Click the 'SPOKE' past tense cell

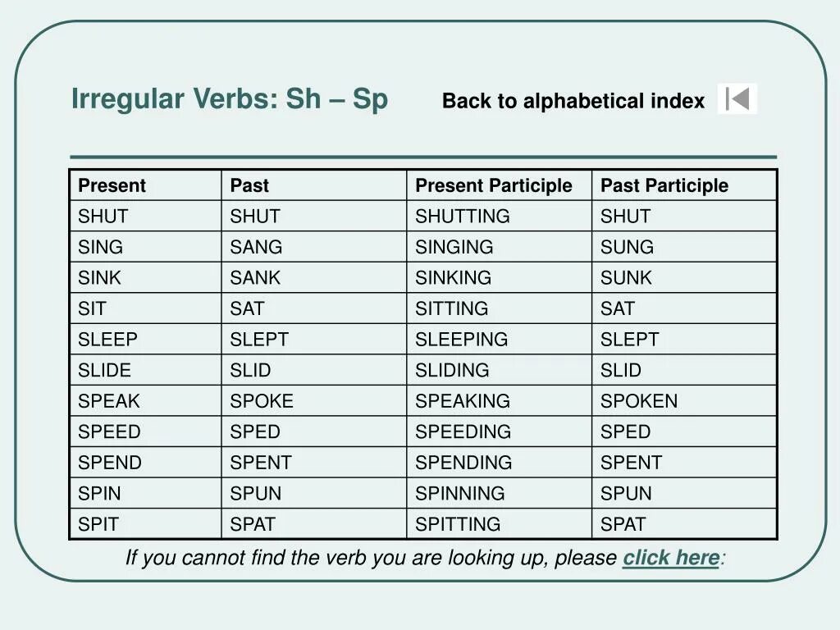point(261,401)
